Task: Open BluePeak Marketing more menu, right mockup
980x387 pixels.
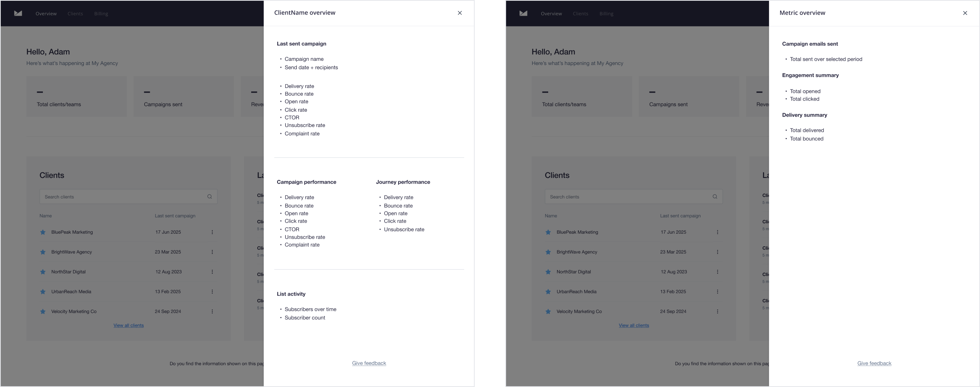Action: 717,232
